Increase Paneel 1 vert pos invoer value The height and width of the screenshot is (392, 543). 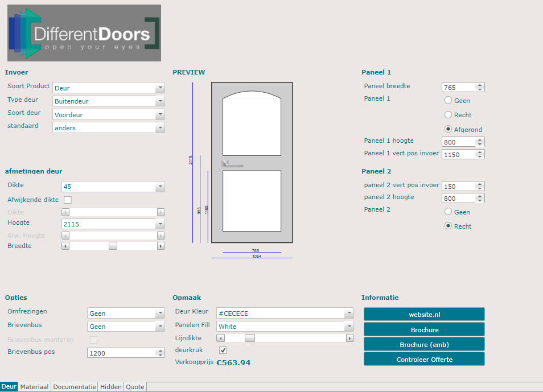pyautogui.click(x=480, y=152)
